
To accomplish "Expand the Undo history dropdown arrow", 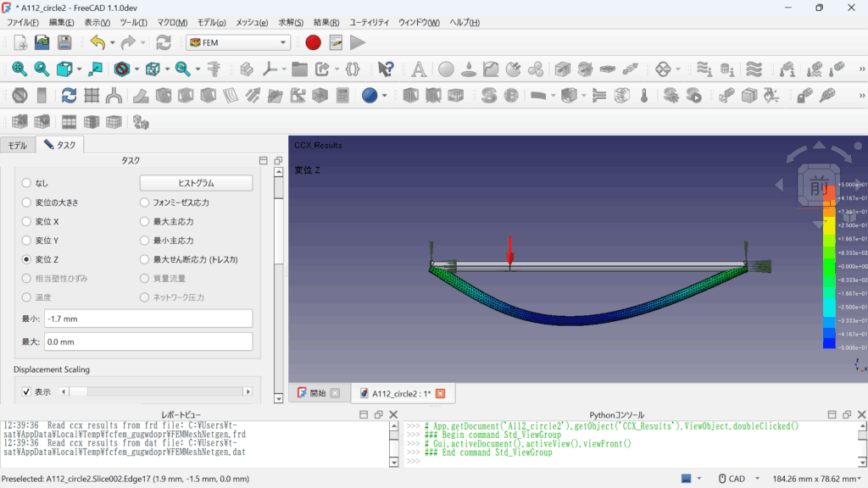I will click(114, 42).
